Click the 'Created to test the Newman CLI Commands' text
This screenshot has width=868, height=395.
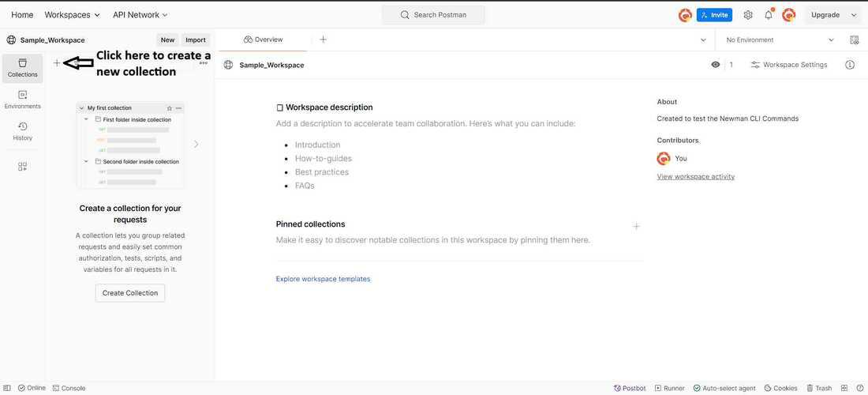tap(728, 118)
